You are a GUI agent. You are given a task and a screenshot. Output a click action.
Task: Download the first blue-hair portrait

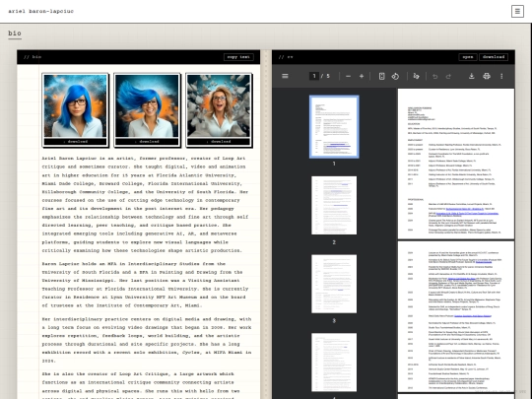[75, 142]
